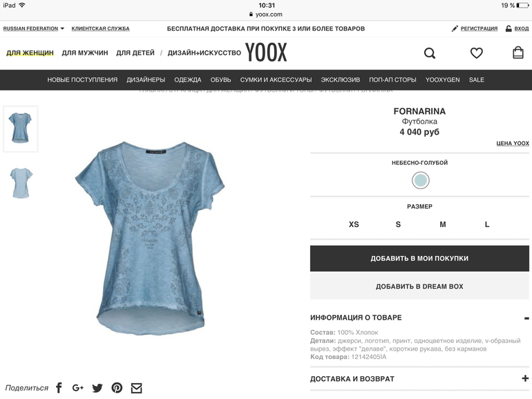
Task: Collapse Информация о товаре section
Action: pyautogui.click(x=526, y=318)
